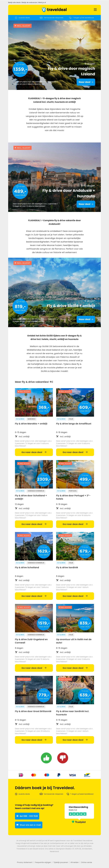
Task: Click the red thumbs down icon
Action: tap(62, 758)
